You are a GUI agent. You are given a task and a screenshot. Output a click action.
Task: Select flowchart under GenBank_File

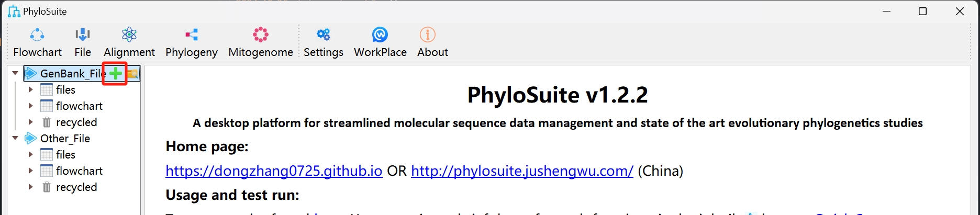79,106
